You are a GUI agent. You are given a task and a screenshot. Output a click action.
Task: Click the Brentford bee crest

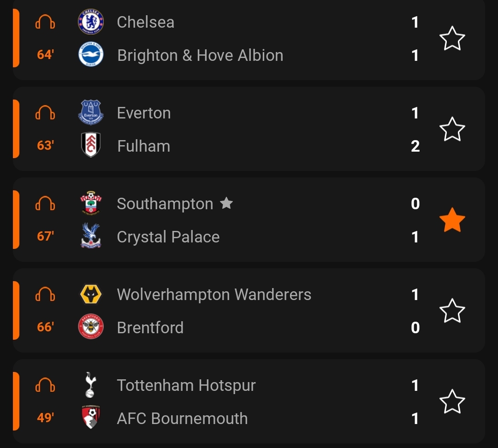pyautogui.click(x=91, y=327)
